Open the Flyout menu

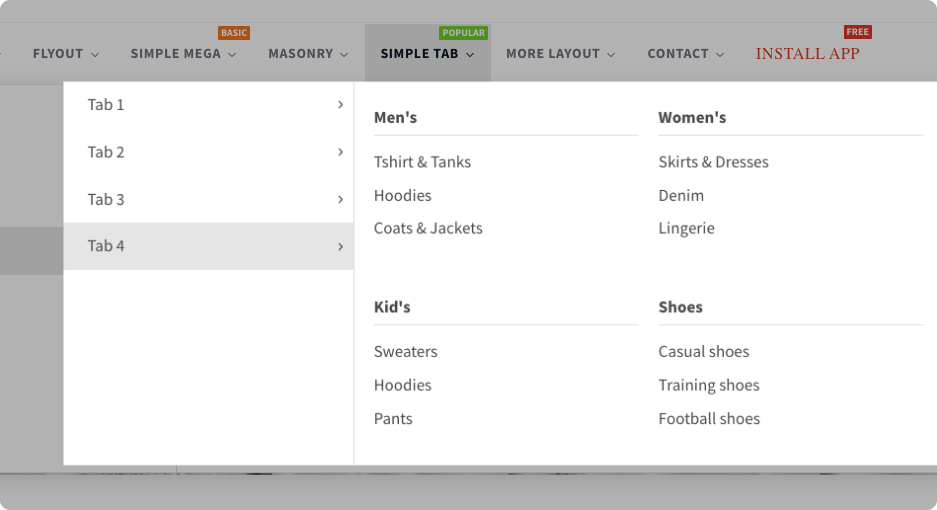(65, 54)
